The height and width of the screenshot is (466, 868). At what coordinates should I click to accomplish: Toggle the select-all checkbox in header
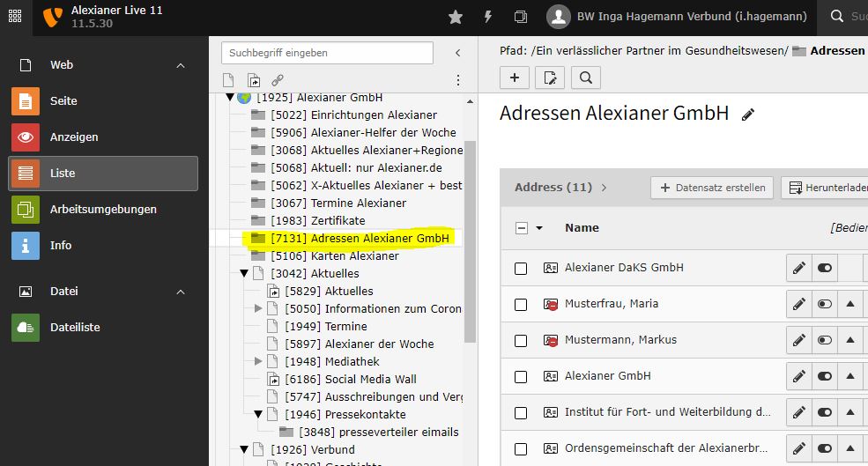click(521, 228)
